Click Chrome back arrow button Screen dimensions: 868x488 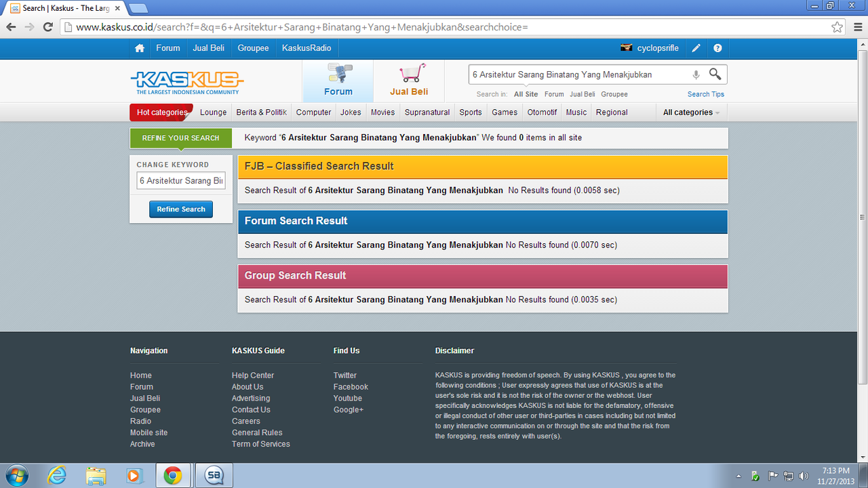11,27
